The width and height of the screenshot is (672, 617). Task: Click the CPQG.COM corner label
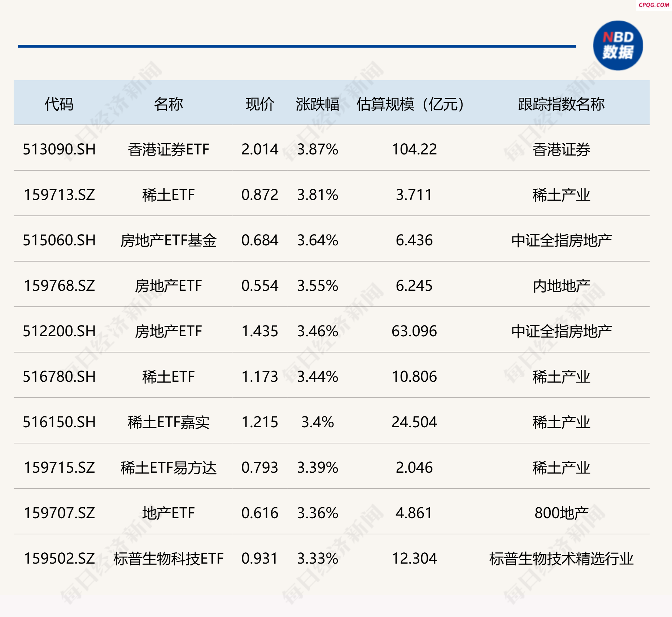(654, 5)
